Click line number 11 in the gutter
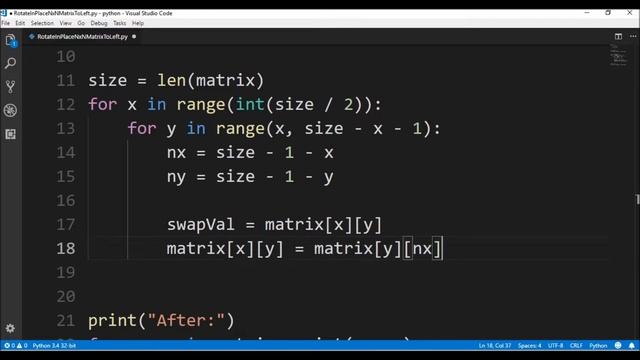 (66, 80)
